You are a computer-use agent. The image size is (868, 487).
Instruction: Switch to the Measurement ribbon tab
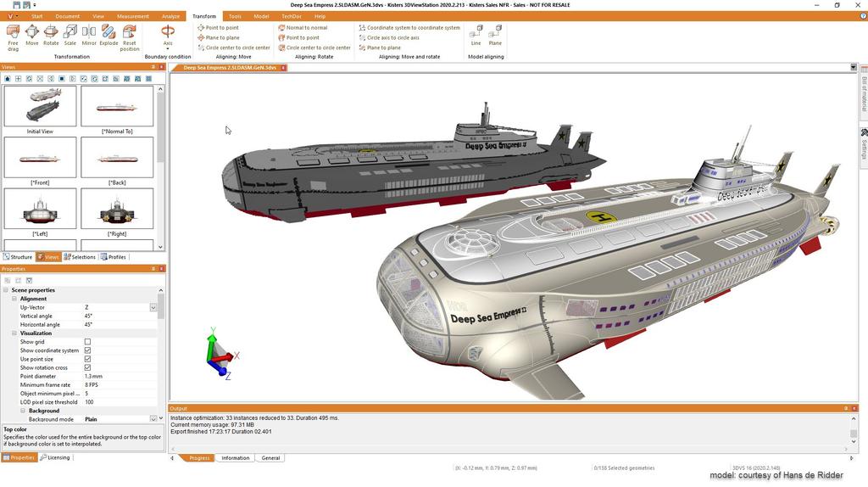tap(133, 16)
